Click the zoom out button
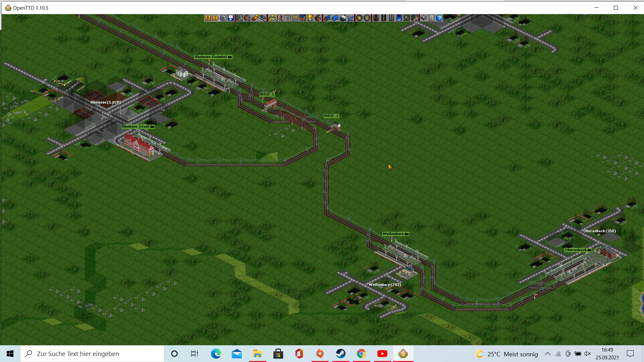The height and width of the screenshot is (362, 644). click(367, 18)
